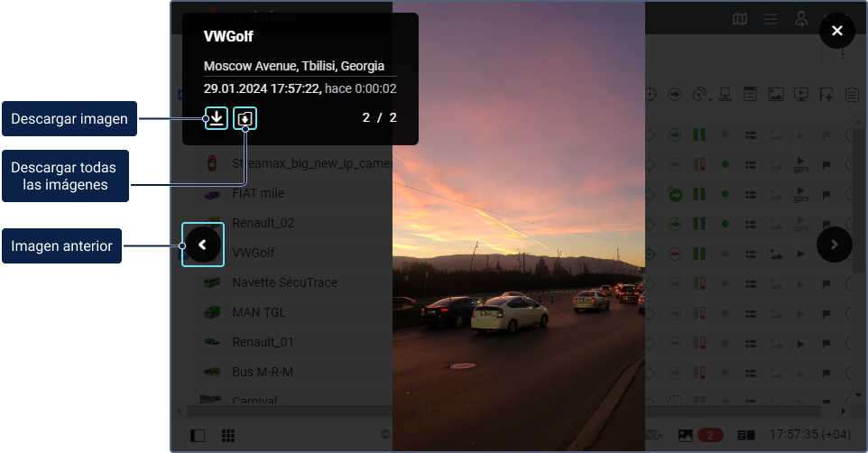This screenshot has width=868, height=453.
Task: Click the images column header icon
Action: [776, 95]
